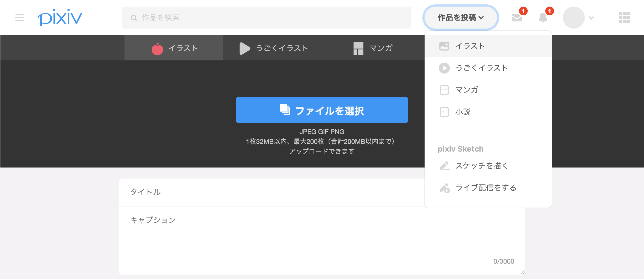Expand the profile avatar dropdown
The width and height of the screenshot is (644, 279).
point(580,18)
